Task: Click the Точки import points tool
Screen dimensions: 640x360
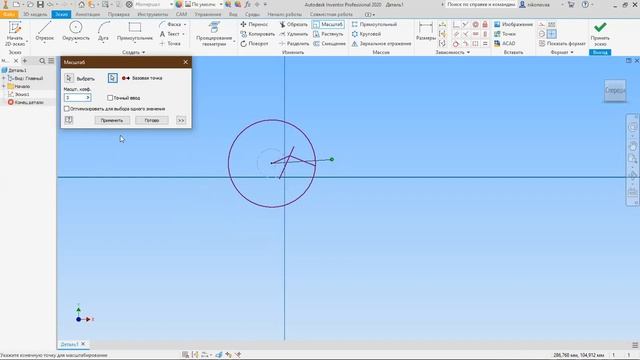Action: 505,34
